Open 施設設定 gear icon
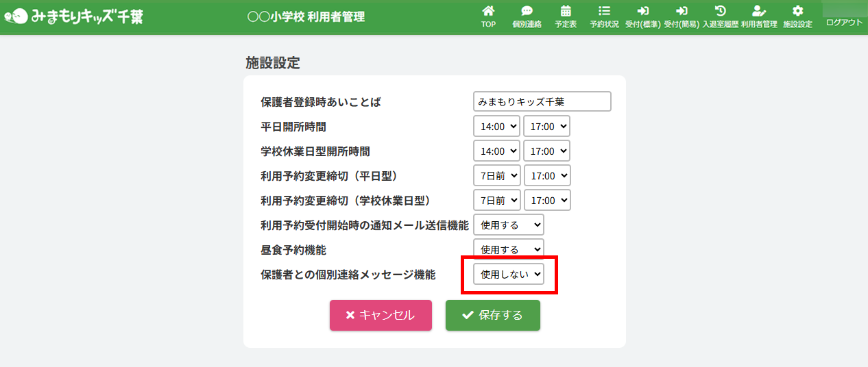 pos(797,12)
